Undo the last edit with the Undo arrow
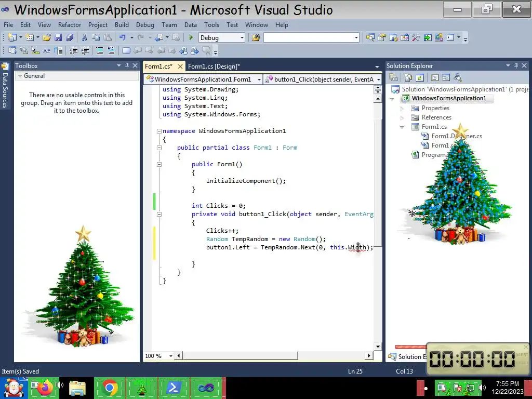This screenshot has height=399, width=532. click(x=123, y=37)
